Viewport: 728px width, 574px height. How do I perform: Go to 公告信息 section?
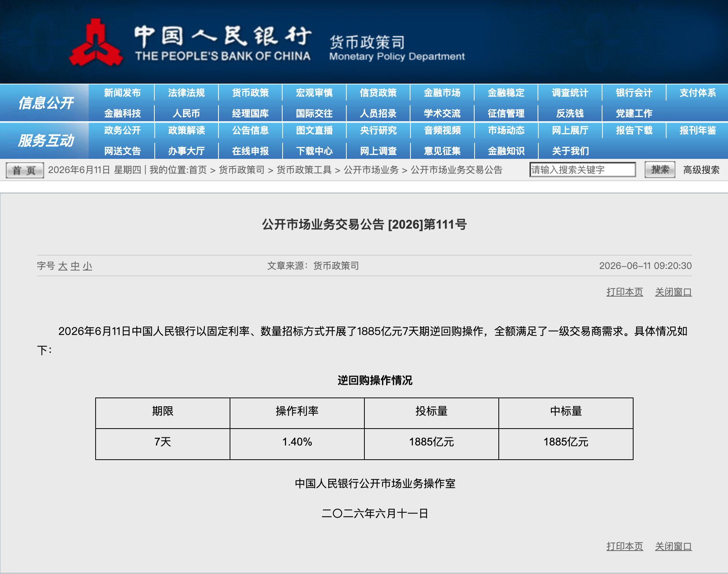tap(250, 130)
